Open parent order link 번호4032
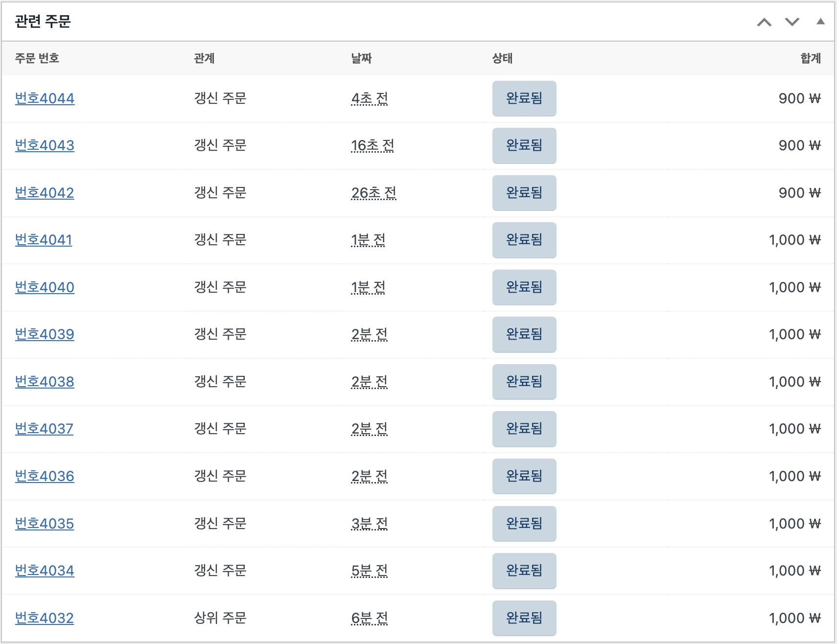This screenshot has height=644, width=837. pyautogui.click(x=45, y=618)
